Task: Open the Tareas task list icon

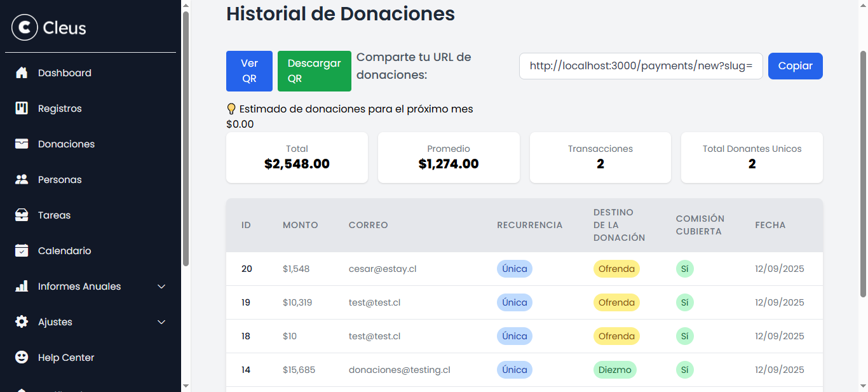Action: 22,215
